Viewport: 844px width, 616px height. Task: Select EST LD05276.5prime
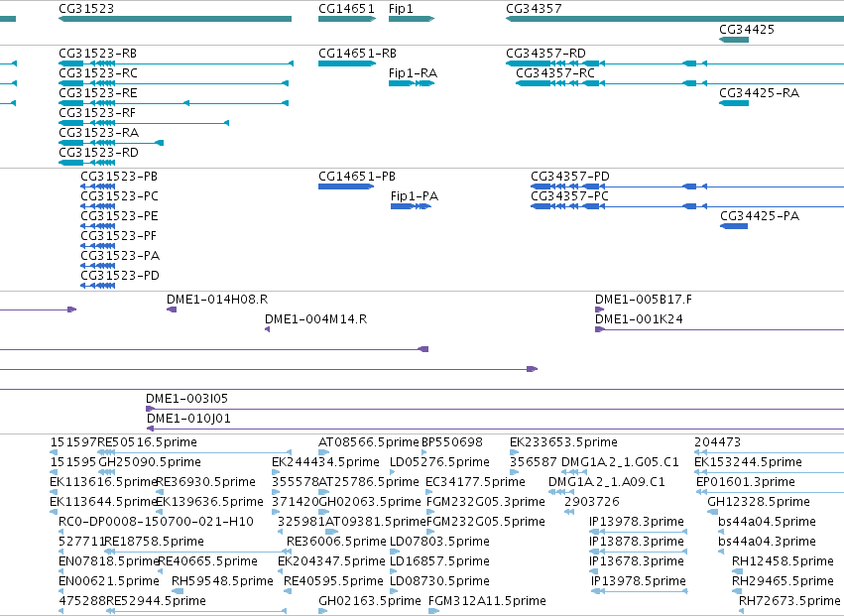[439, 462]
